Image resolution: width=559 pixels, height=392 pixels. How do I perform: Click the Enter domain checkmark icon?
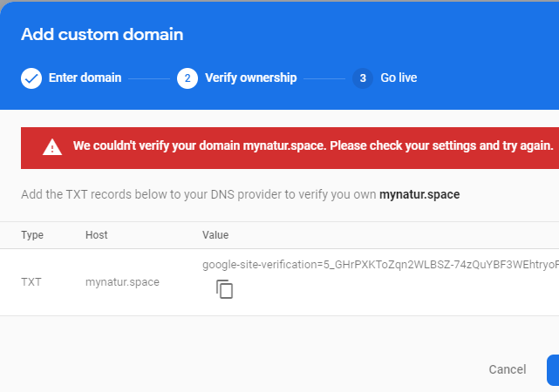click(31, 78)
